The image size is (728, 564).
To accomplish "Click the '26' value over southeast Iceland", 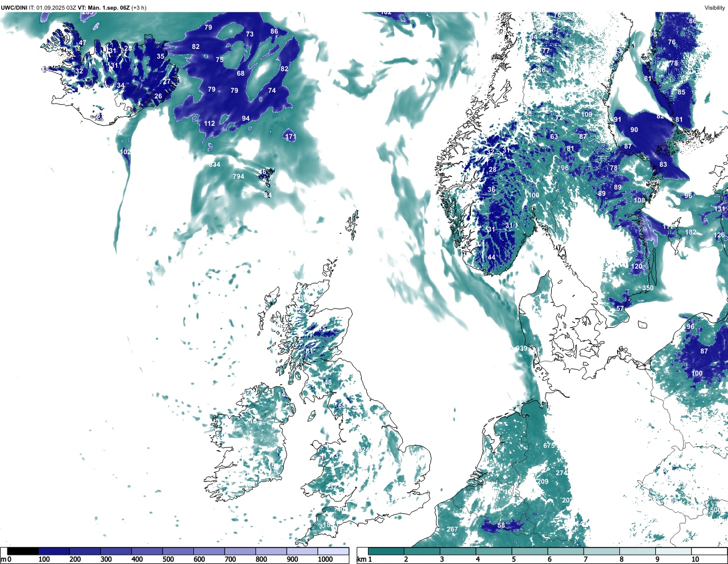I will [158, 96].
